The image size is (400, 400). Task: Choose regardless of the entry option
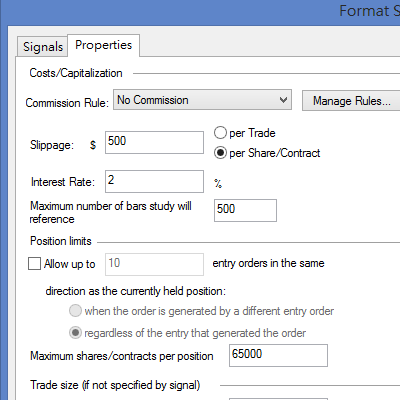tap(75, 333)
